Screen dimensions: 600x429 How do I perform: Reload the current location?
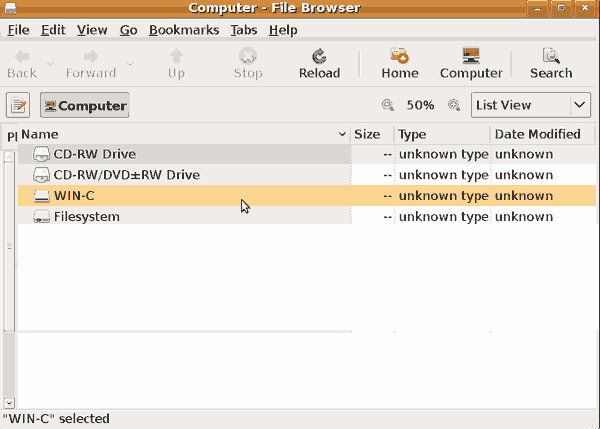pos(320,64)
